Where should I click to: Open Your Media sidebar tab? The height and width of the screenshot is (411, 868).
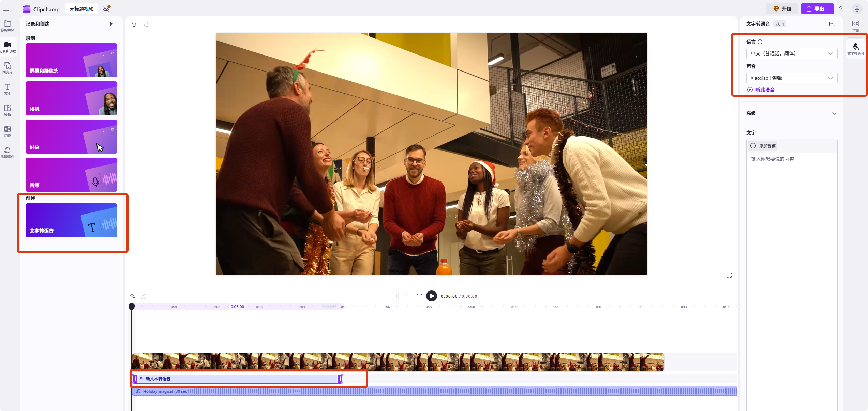pos(8,26)
